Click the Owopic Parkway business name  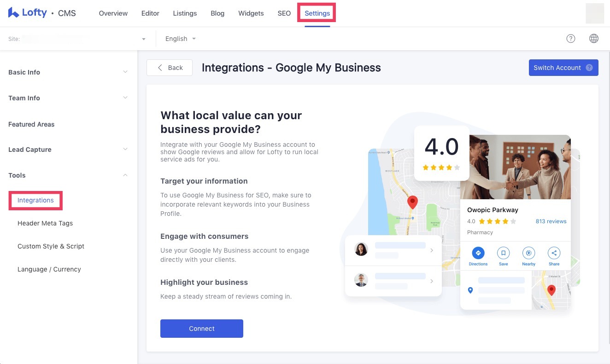(x=493, y=210)
